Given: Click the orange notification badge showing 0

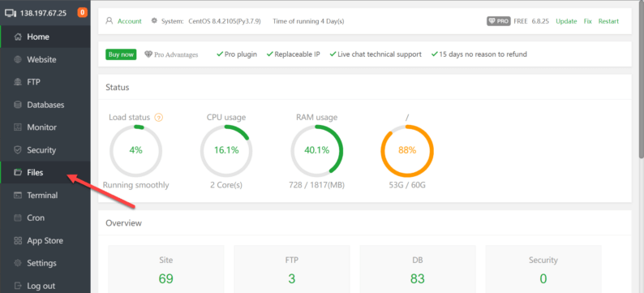Looking at the screenshot, I should coord(82,13).
